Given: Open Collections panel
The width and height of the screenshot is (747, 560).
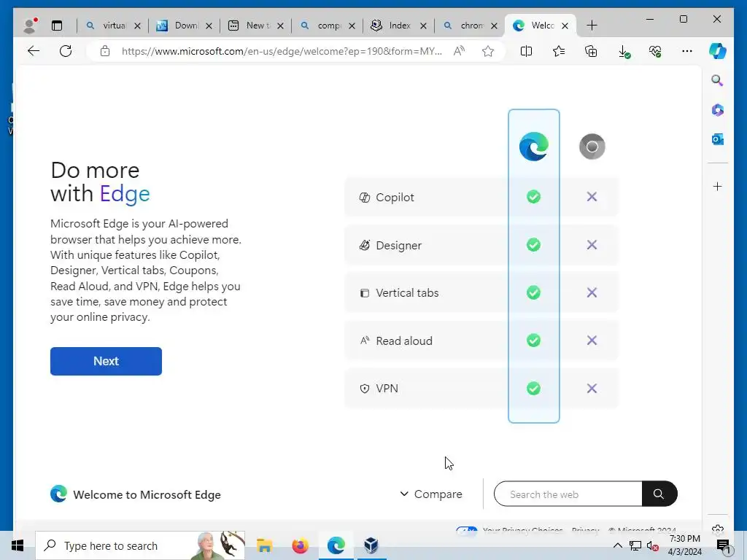Looking at the screenshot, I should click(591, 51).
